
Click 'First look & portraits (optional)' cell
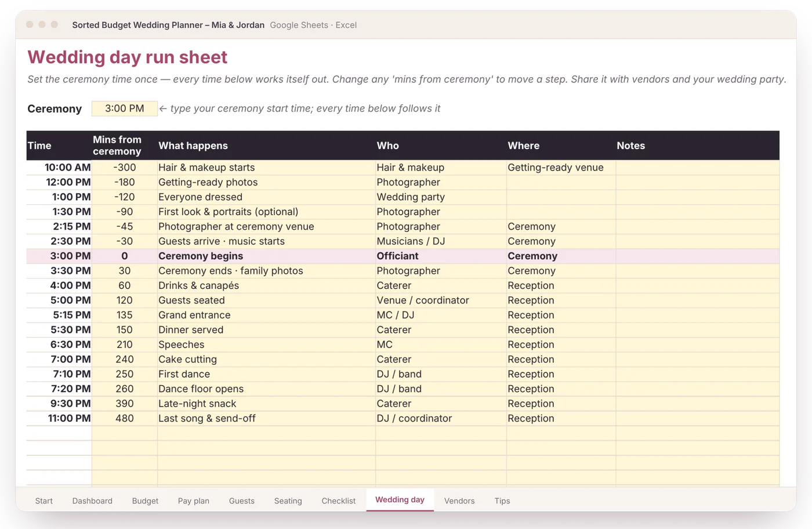[x=266, y=212]
